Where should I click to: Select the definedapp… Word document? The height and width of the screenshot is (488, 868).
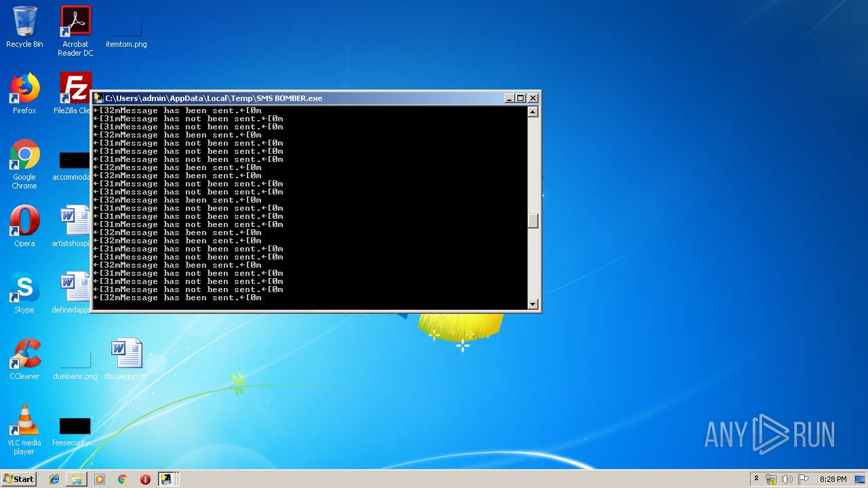click(73, 293)
